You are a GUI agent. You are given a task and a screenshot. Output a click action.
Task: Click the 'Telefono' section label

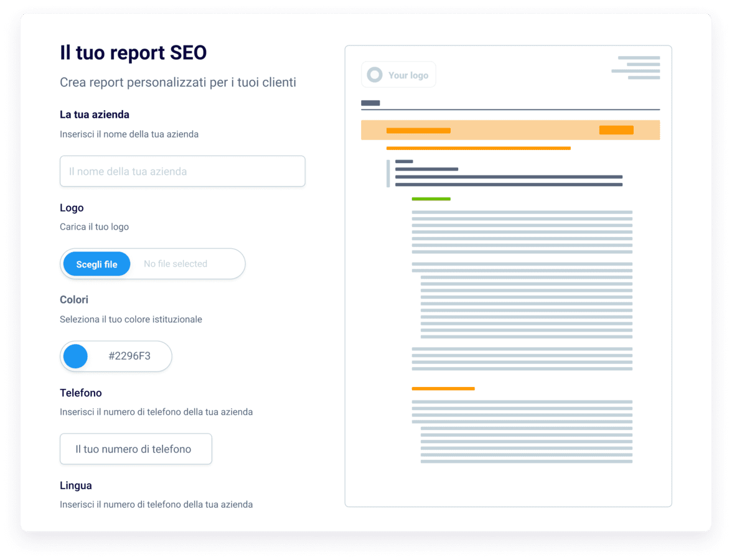pos(81,393)
